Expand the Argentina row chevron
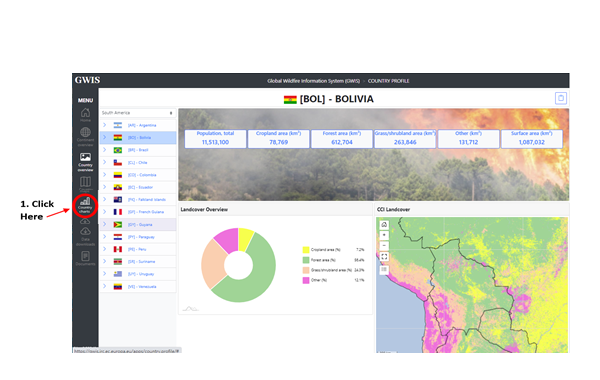 [x=104, y=125]
